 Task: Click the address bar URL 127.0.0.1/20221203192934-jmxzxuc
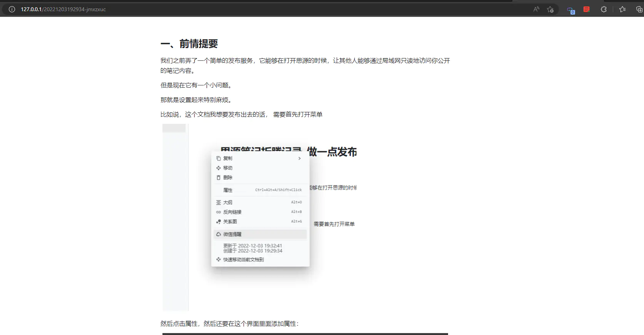click(63, 9)
